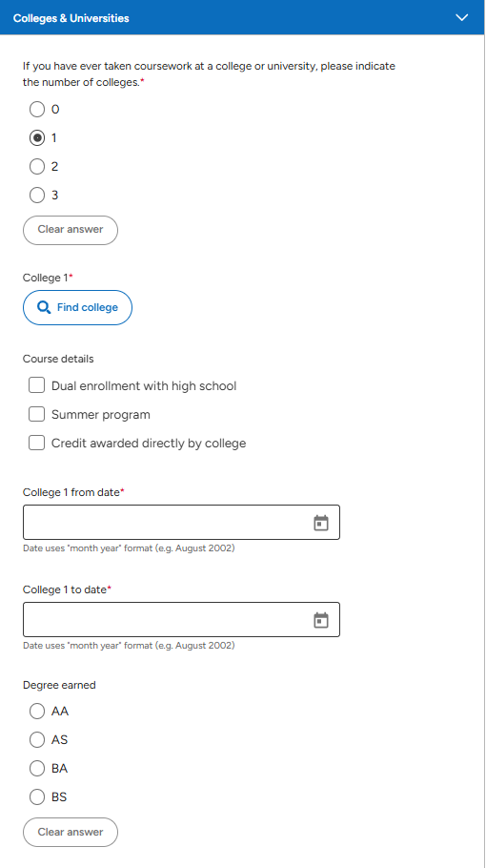Open calendar picker for College 1 to date
486x868 pixels.
click(x=321, y=620)
